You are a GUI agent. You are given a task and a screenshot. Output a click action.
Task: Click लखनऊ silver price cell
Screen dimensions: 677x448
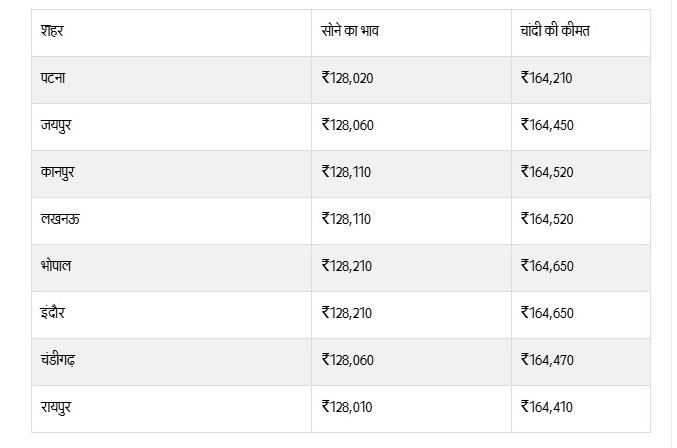(547, 219)
